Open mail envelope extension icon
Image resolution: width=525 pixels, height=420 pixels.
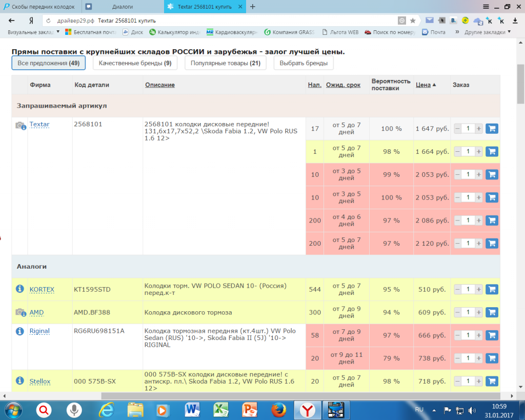[430, 21]
